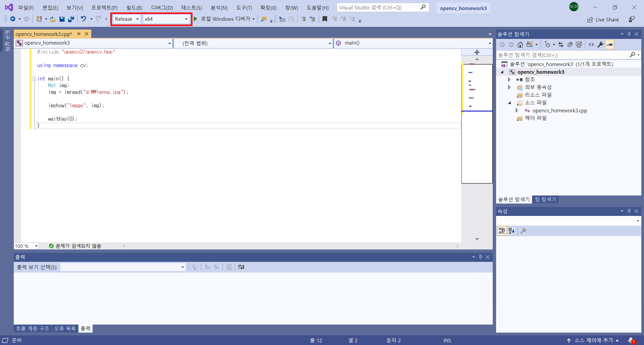Switch to the 호출 계층 구조 tab
Viewport: 644px width, 345px height.
33,329
